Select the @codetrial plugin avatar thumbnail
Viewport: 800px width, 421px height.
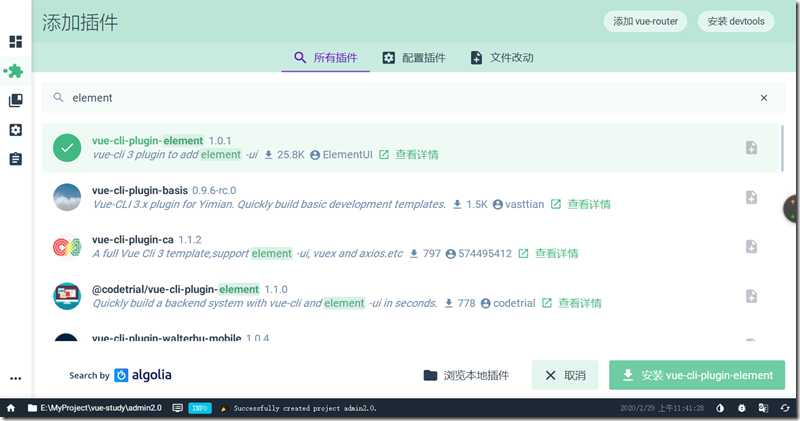click(x=67, y=296)
